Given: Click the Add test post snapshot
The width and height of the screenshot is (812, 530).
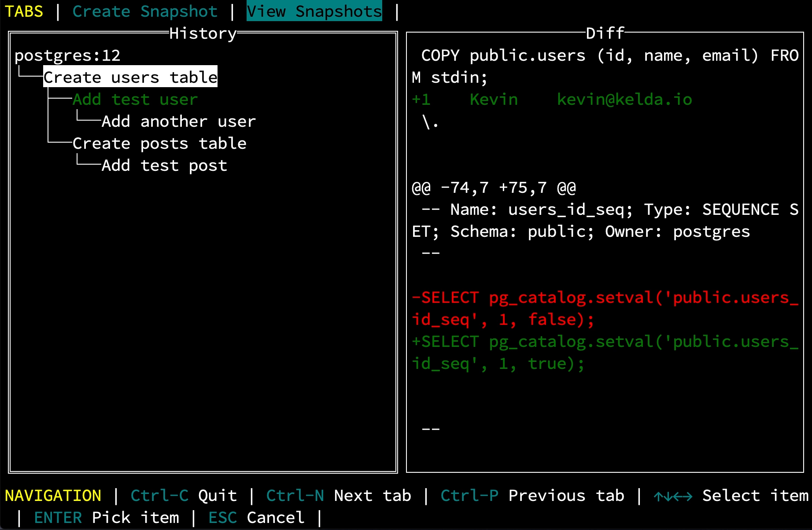Looking at the screenshot, I should click(164, 166).
